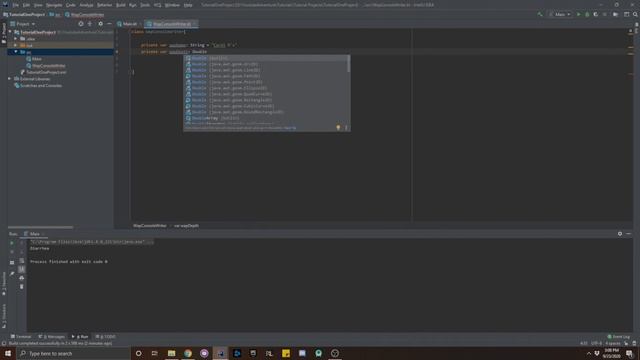Viewport: 640px width, 360px height.
Task: Open the Project view dropdown
Action: (x=23, y=24)
